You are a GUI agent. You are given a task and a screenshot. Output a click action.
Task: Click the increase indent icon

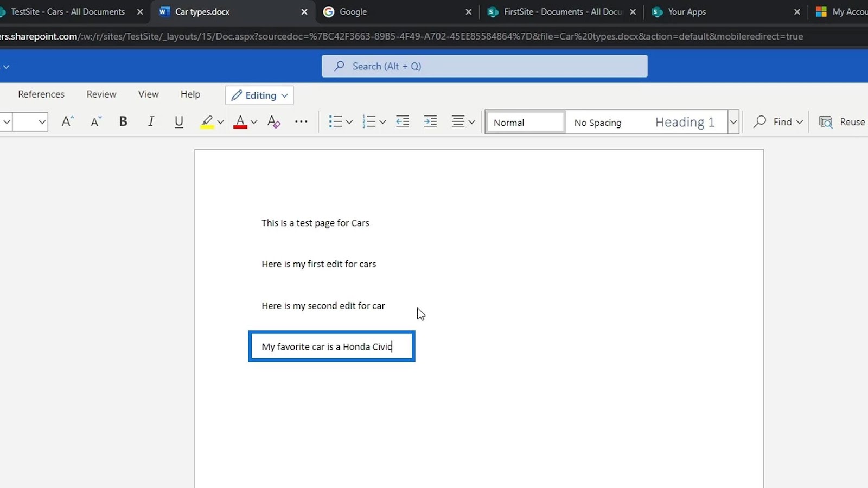point(430,122)
